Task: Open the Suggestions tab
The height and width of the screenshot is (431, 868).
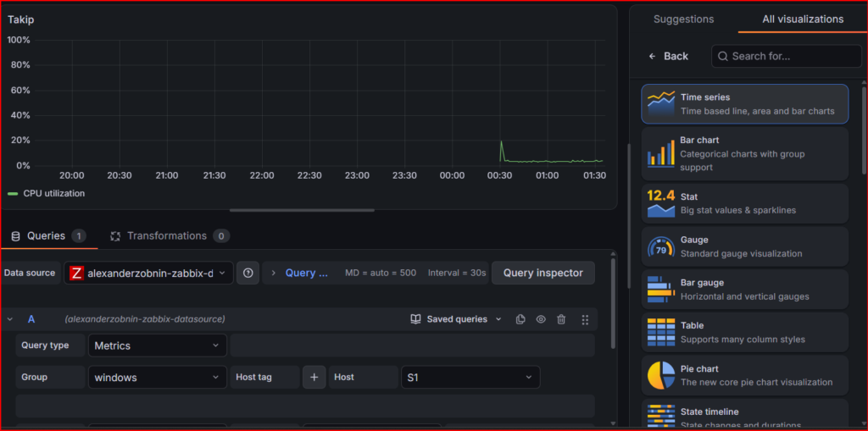Action: (x=684, y=19)
